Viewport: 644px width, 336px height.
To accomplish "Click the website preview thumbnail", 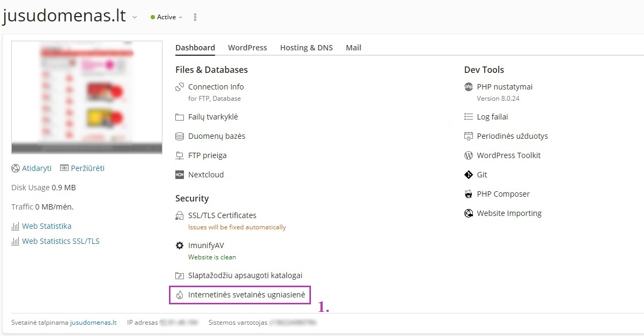I will (x=87, y=98).
